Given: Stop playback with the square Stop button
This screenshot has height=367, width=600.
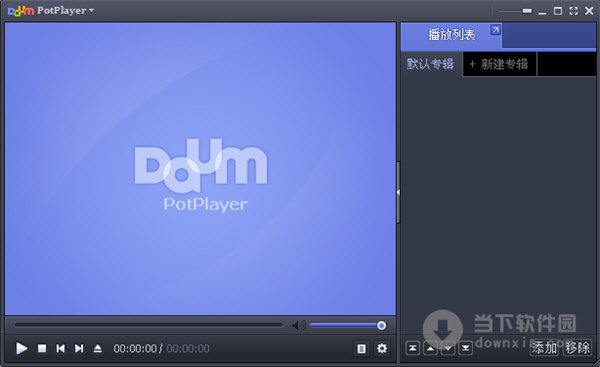Looking at the screenshot, I should [42, 348].
